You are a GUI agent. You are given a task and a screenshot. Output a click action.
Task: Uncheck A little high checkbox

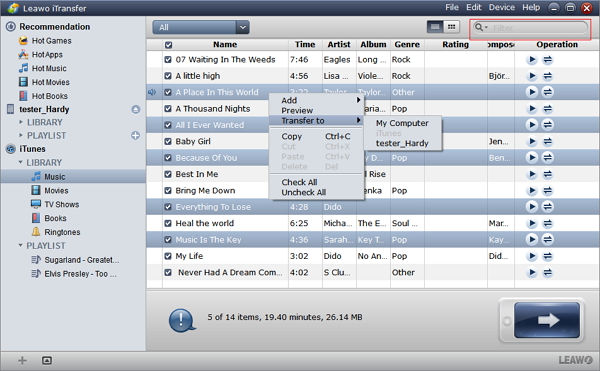pyautogui.click(x=168, y=76)
